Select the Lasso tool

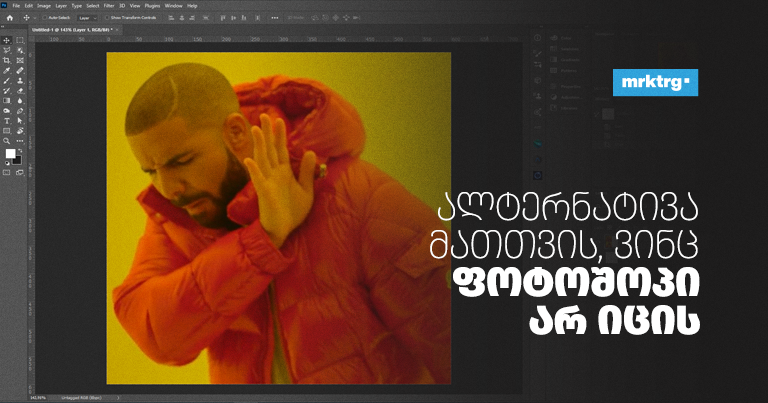pos(7,50)
